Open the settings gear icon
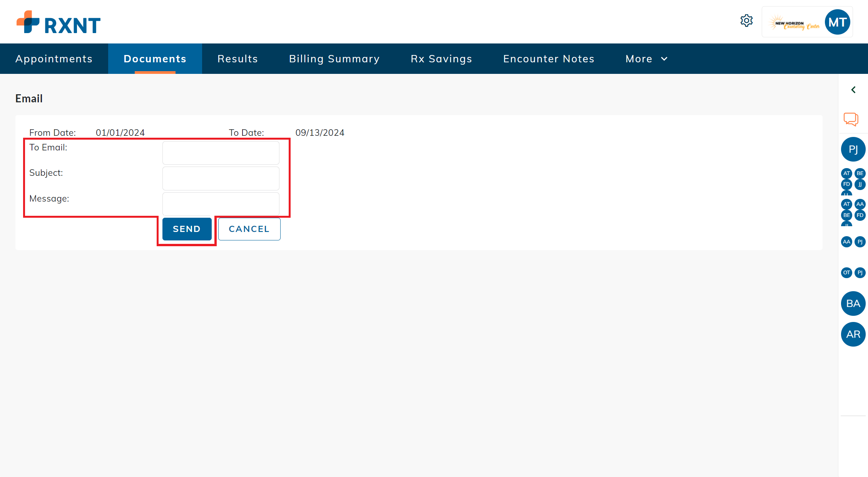 pyautogui.click(x=746, y=21)
